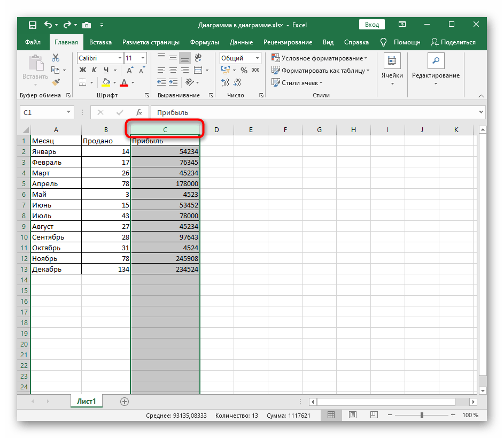Increase cell indent
504x438 pixels.
[173, 82]
